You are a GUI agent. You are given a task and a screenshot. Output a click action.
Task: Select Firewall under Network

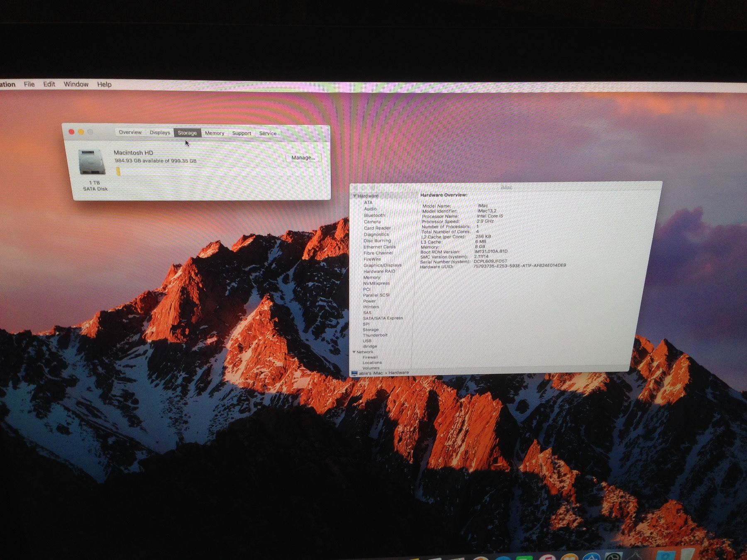coord(370,357)
